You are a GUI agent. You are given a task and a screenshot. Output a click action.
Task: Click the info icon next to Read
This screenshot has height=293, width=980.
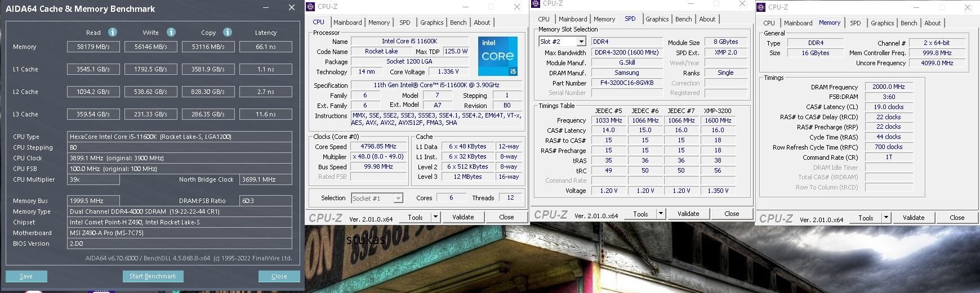pyautogui.click(x=113, y=32)
